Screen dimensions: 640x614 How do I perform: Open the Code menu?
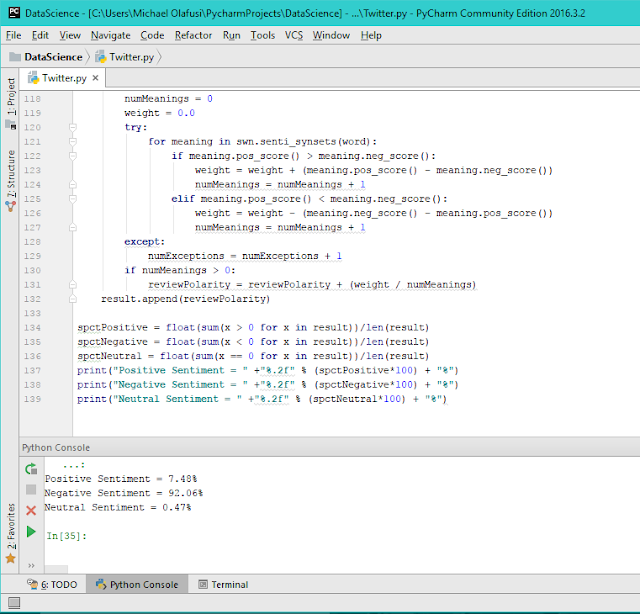click(152, 36)
